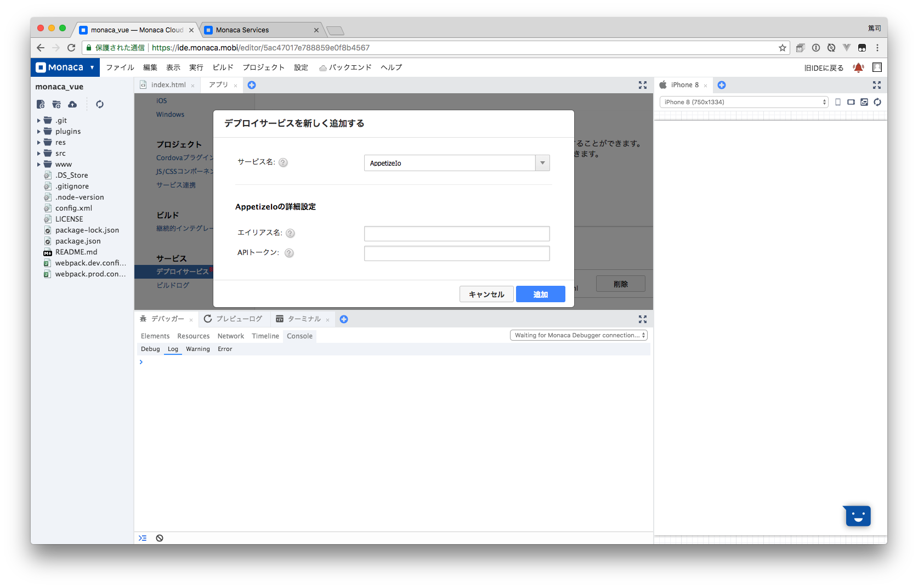Select the Network debugger tab
918x588 pixels.
(231, 336)
